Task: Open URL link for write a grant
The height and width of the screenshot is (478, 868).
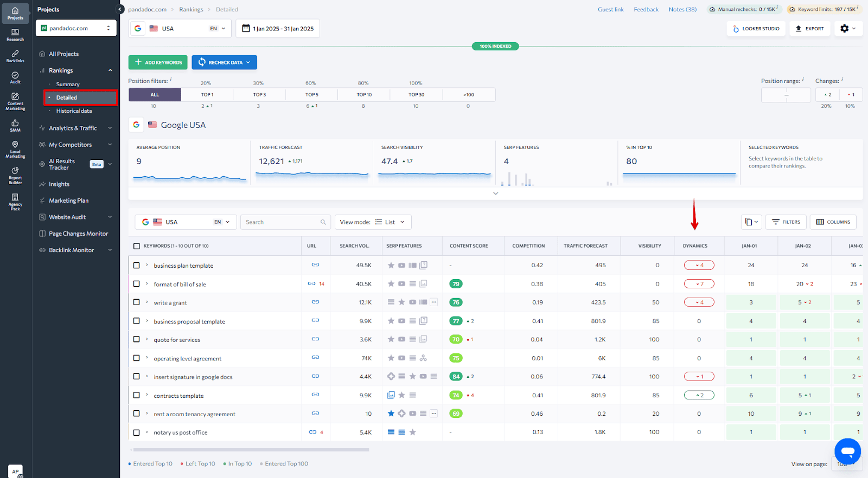Action: pyautogui.click(x=315, y=302)
